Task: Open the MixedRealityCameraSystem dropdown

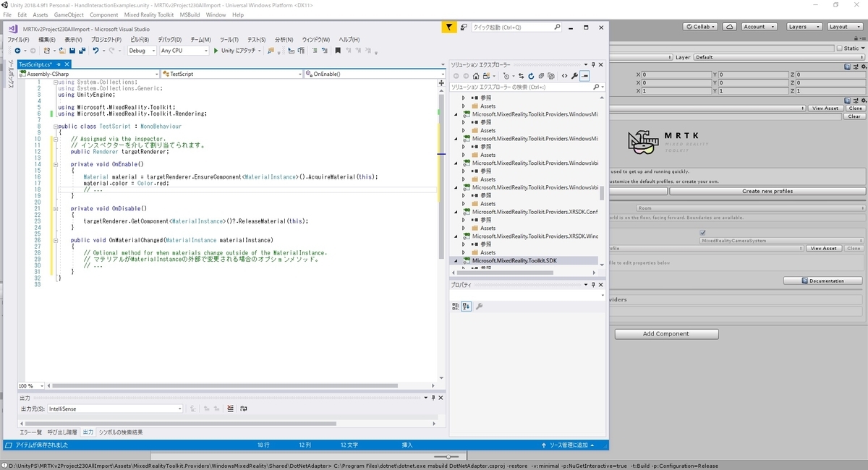Action: click(x=783, y=241)
